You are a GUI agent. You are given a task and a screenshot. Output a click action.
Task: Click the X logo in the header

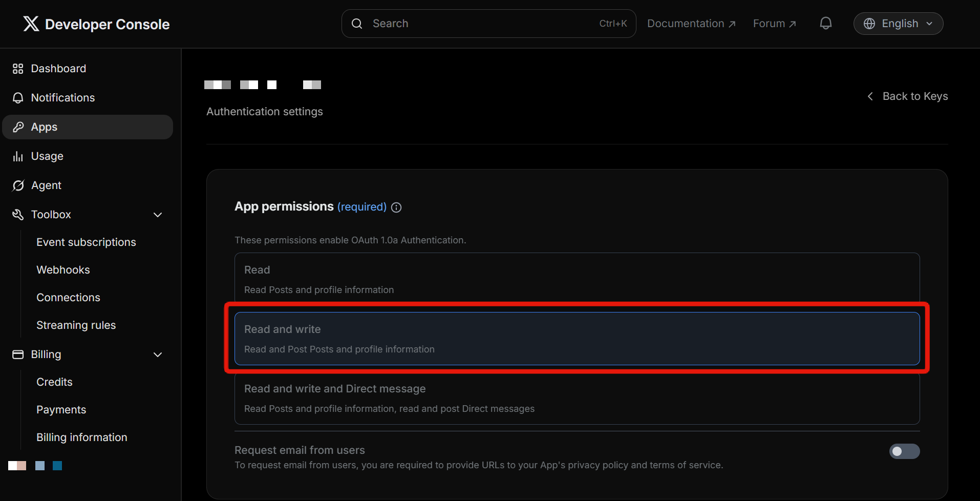click(x=31, y=24)
